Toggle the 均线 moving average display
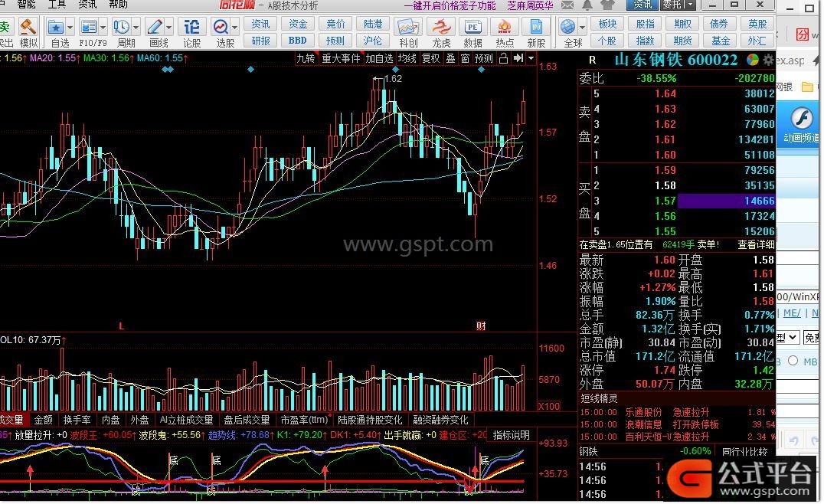This screenshot has width=824, height=504. 407,58
